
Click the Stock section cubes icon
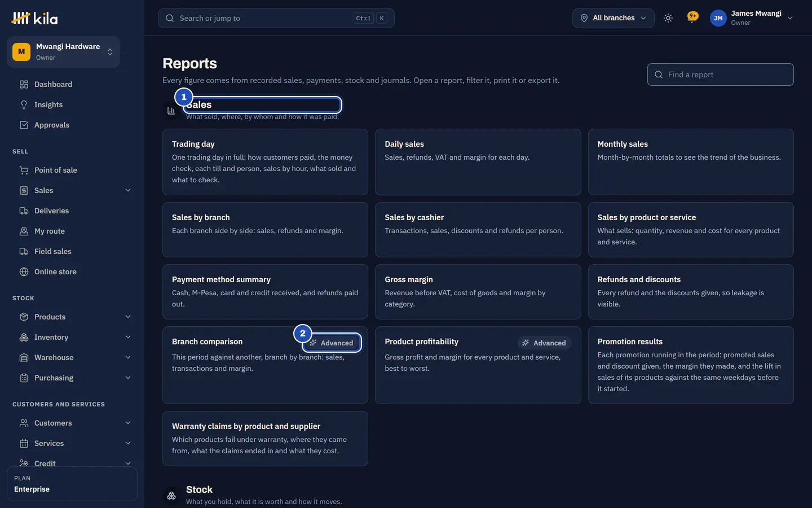click(x=171, y=496)
